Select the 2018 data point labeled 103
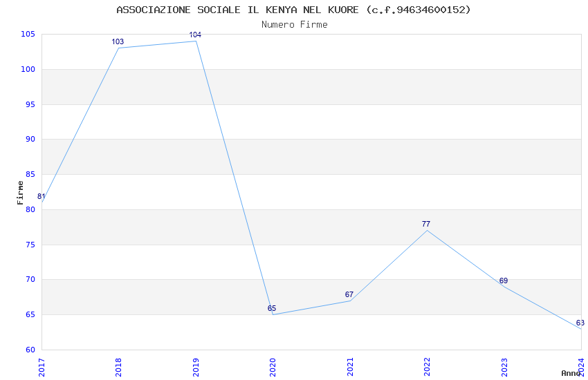 click(118, 41)
